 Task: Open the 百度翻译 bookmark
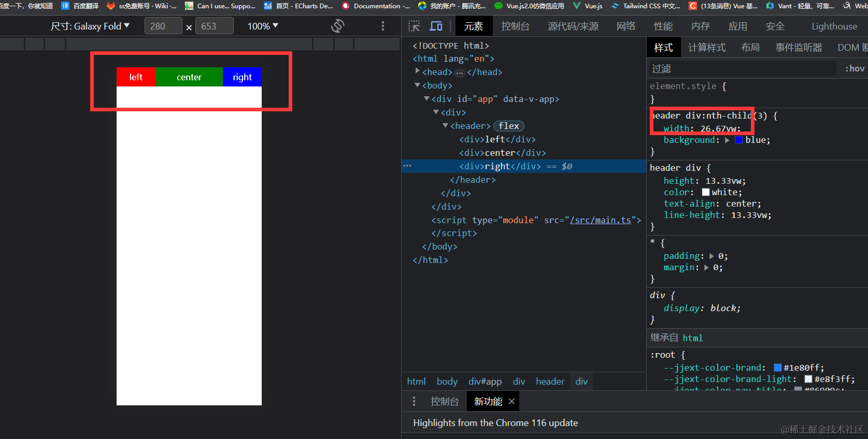pos(80,6)
